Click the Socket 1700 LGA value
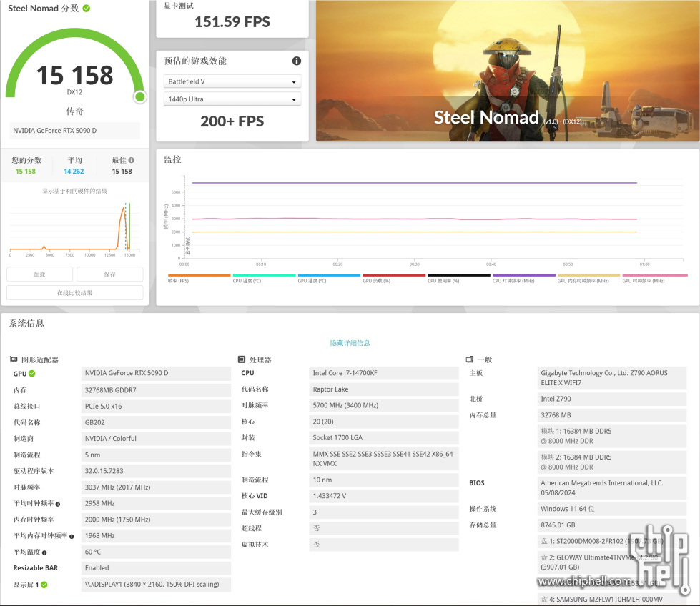 [x=384, y=438]
